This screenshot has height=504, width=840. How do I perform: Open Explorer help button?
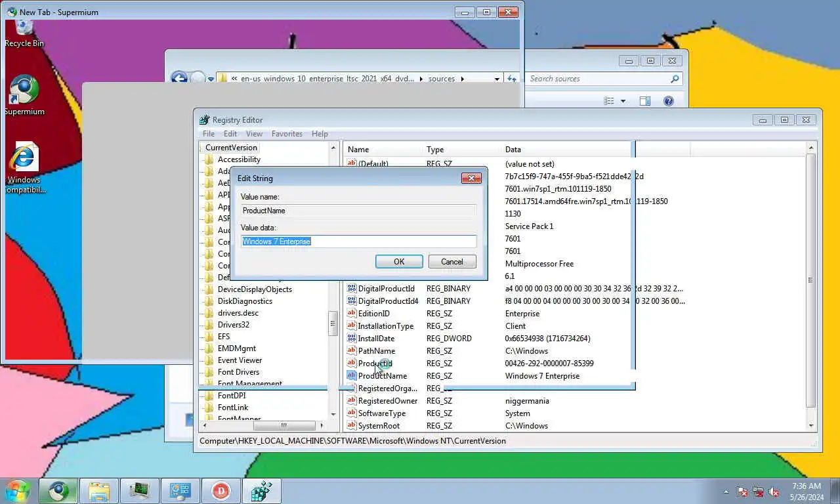tap(669, 101)
